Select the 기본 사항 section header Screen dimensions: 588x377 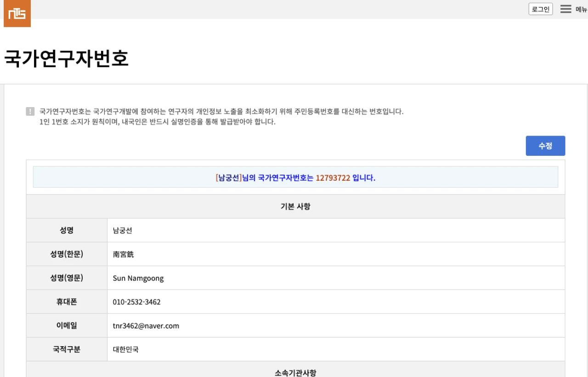295,206
